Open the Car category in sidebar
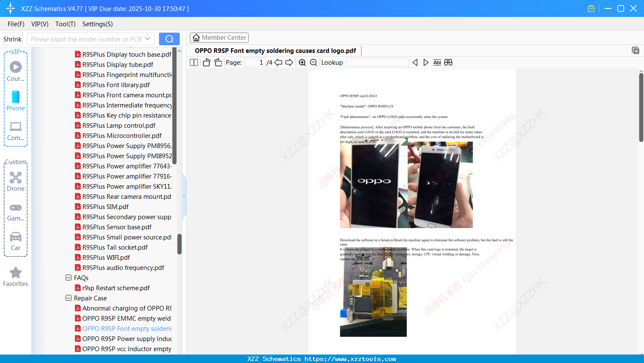 (x=16, y=241)
